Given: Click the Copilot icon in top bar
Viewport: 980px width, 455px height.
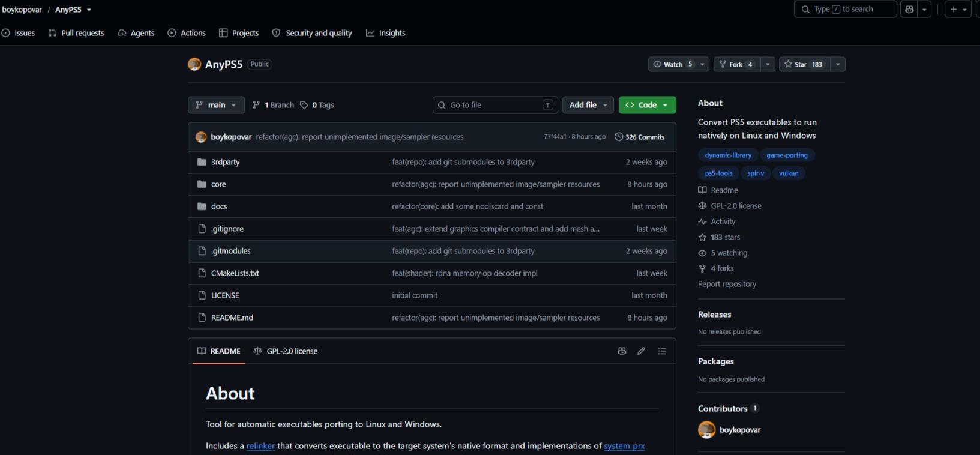Looking at the screenshot, I should pyautogui.click(x=910, y=9).
